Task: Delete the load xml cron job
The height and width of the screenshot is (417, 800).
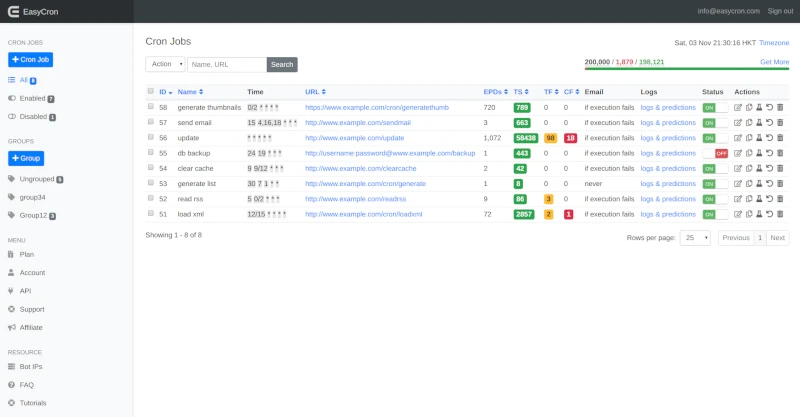Action: [x=780, y=214]
